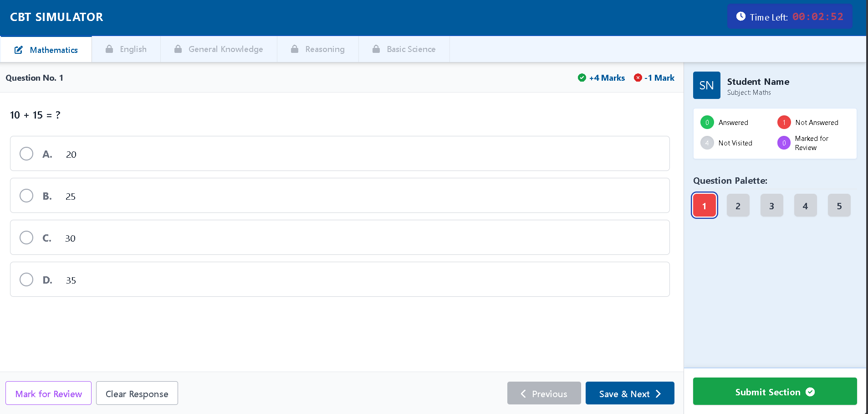Click the red Not Answered count badge
This screenshot has width=868, height=414.
click(x=784, y=122)
